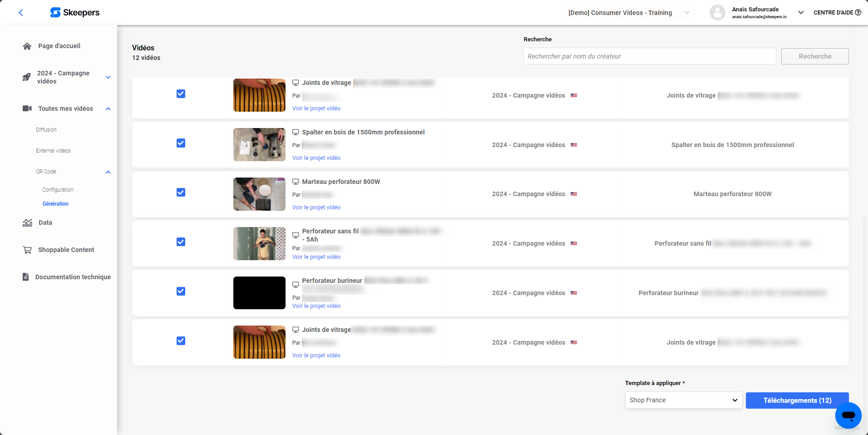Deselect the Perforateur burineur video checkbox

pos(181,292)
